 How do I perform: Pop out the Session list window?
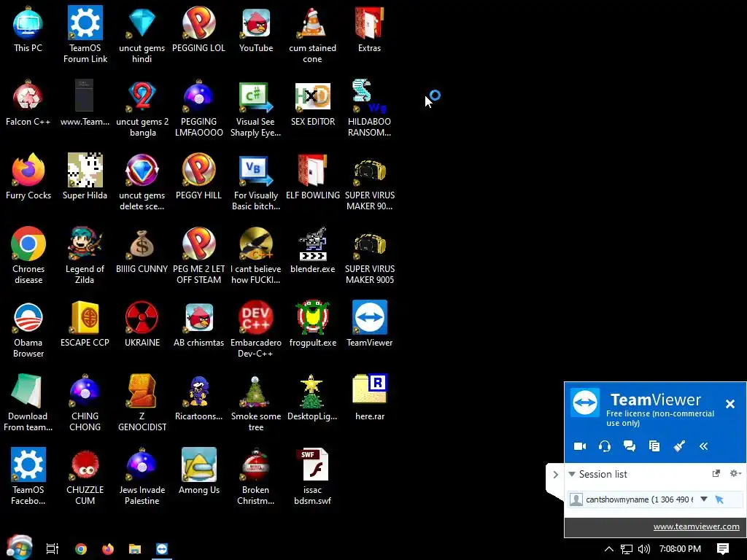click(x=716, y=473)
